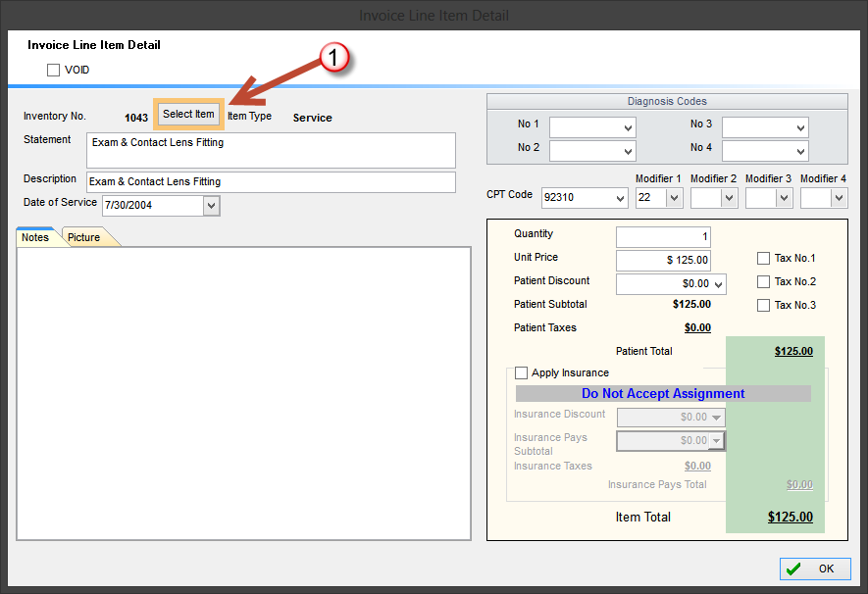Open the Insurance Pays Subtotal dropdown
The image size is (868, 594).
[x=716, y=441]
